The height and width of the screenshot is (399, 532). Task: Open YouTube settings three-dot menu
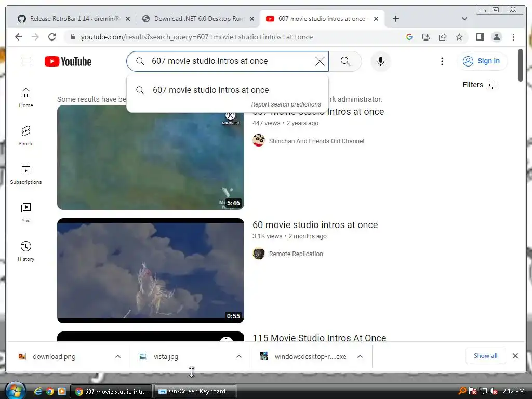(442, 61)
